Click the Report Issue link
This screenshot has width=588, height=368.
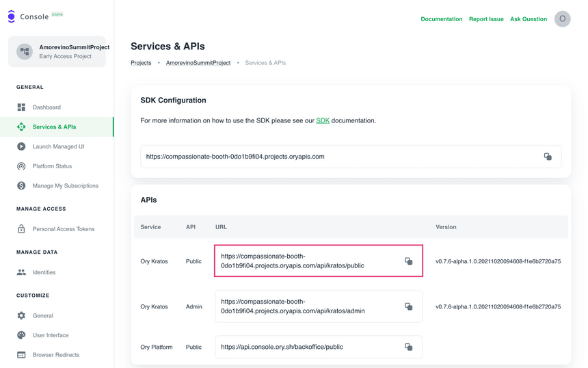click(x=486, y=19)
